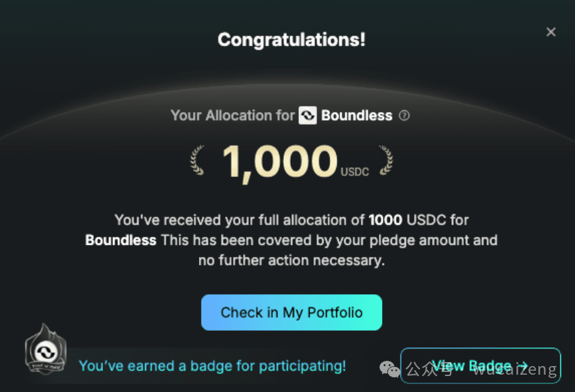Open the allocation info question-mark icon
This screenshot has width=575, height=392.
pyautogui.click(x=404, y=116)
